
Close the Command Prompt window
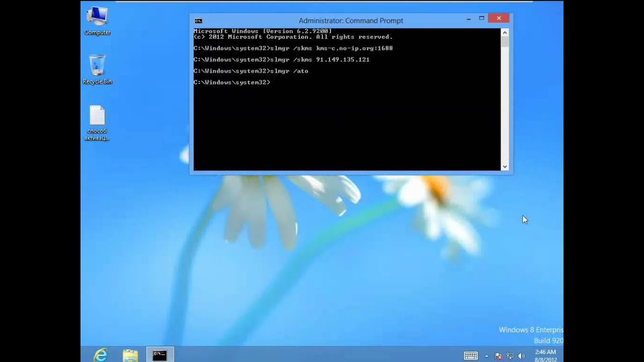point(499,19)
